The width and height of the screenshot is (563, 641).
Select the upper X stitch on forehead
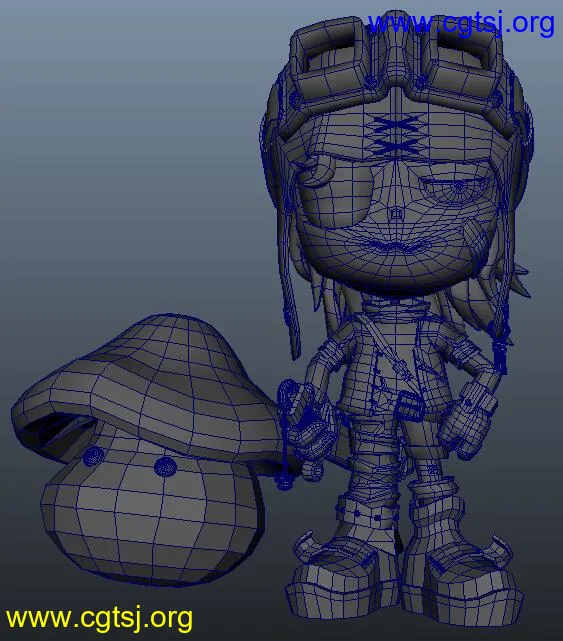[396, 124]
